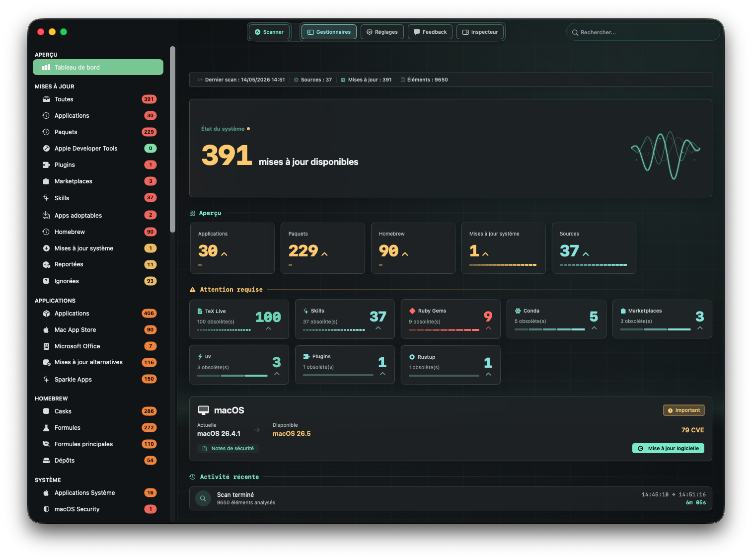Click the Éléments : 9650 status entry
The height and width of the screenshot is (560, 752).
424,80
